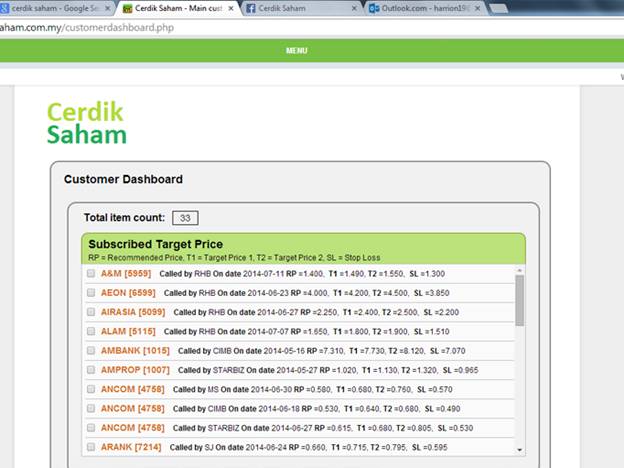Check the AIRASIA [5099] checkbox
624x468 pixels.
pyautogui.click(x=91, y=312)
